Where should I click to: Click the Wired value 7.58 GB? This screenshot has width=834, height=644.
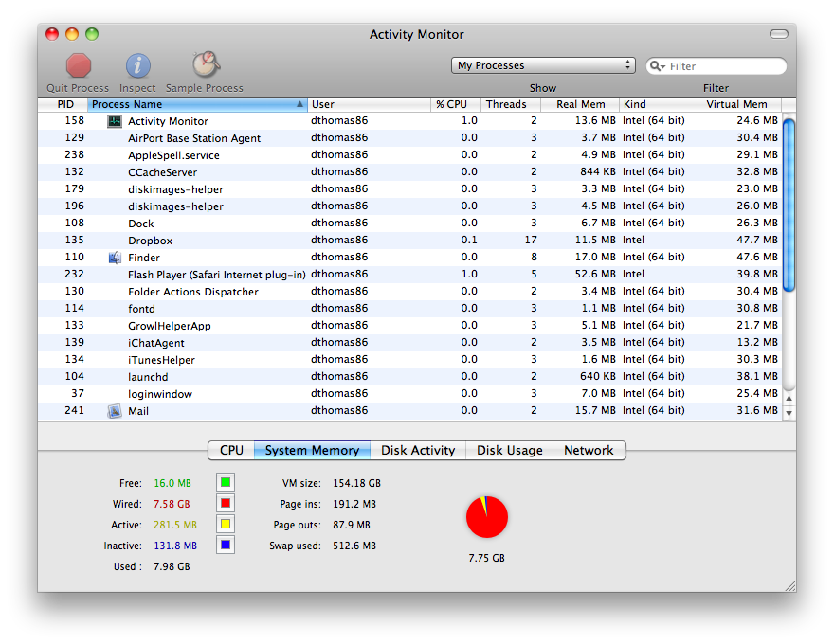[x=172, y=504]
